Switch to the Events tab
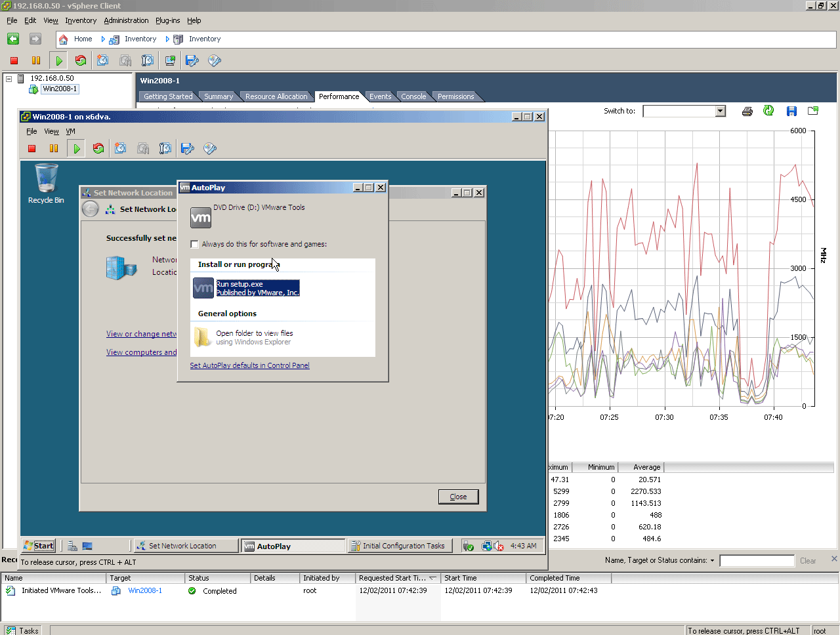 pyautogui.click(x=380, y=96)
